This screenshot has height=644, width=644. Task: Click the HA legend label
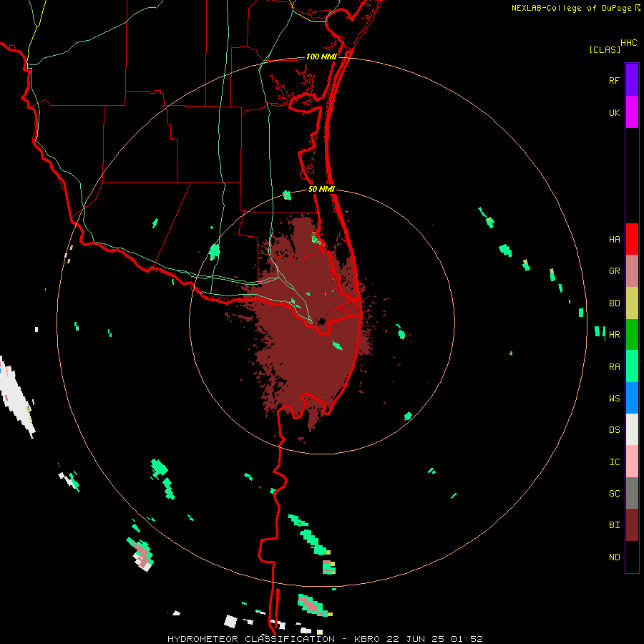tap(614, 239)
